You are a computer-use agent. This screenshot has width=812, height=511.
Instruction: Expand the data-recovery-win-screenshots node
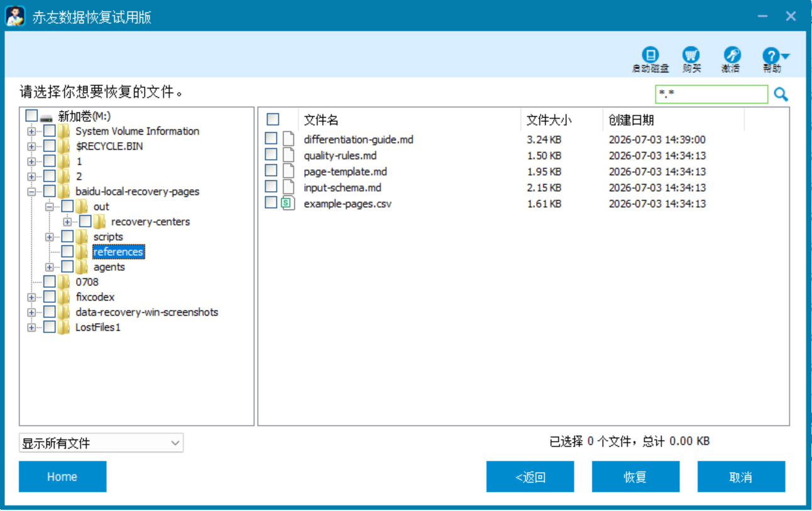[x=31, y=312]
